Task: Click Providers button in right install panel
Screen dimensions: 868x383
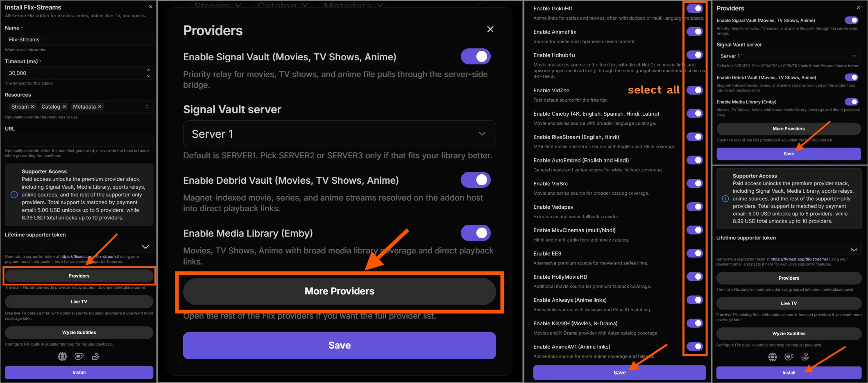Action: [x=789, y=278]
